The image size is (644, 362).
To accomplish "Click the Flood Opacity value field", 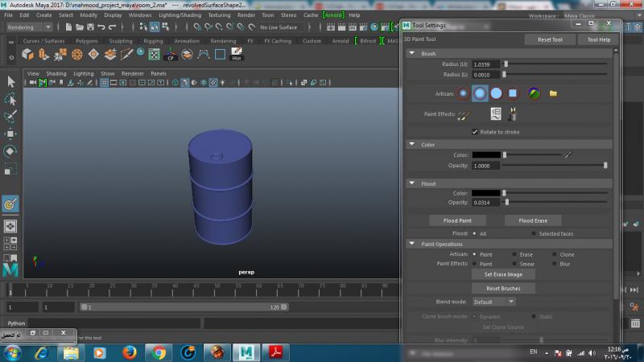I will [486, 203].
